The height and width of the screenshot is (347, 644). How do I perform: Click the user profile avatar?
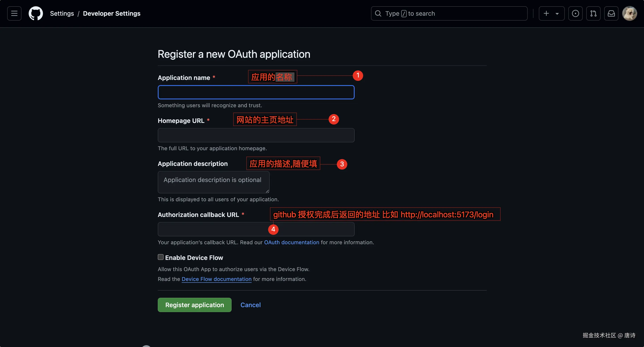coord(629,13)
